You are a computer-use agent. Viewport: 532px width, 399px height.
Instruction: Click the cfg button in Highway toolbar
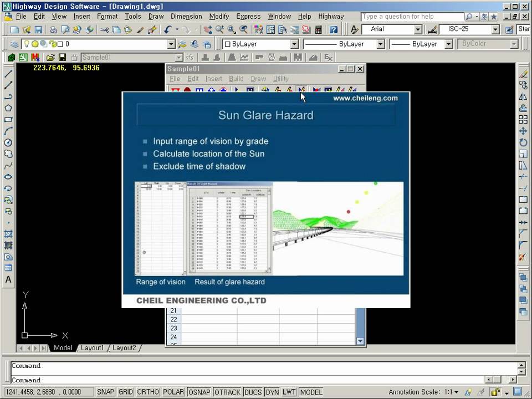190,57
